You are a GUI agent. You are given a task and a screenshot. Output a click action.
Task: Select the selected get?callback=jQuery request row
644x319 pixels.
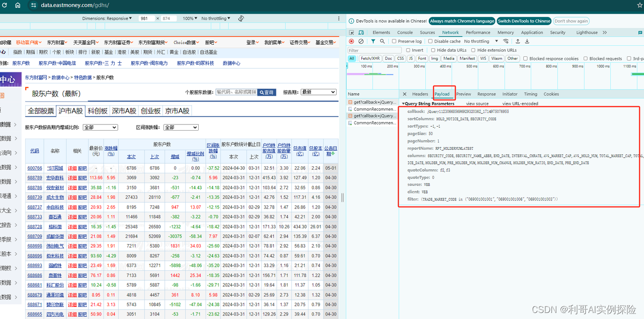pos(371,116)
